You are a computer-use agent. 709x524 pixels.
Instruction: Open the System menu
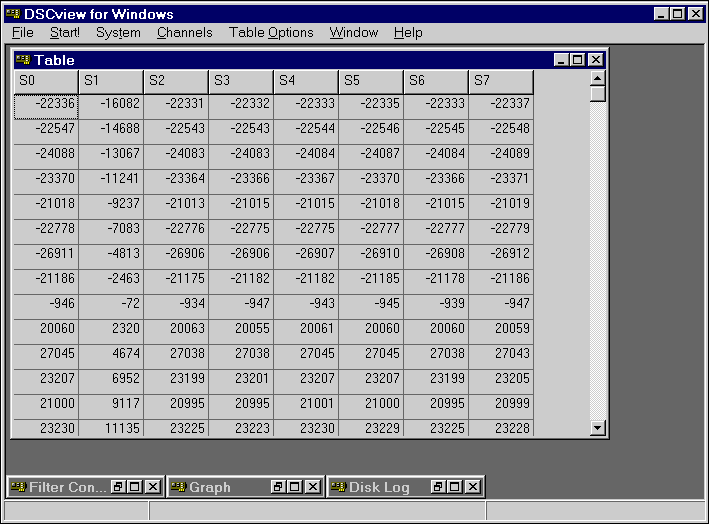pyautogui.click(x=118, y=33)
